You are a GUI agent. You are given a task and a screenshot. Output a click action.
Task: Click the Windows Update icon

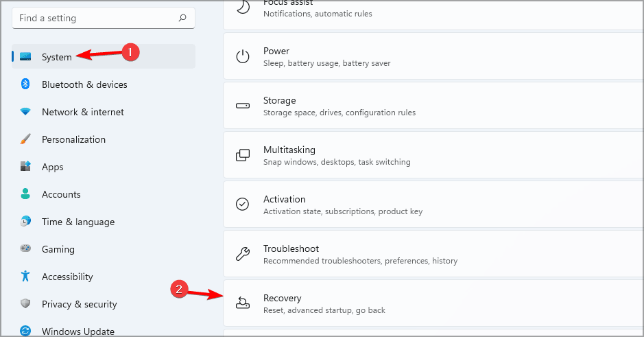click(x=25, y=331)
